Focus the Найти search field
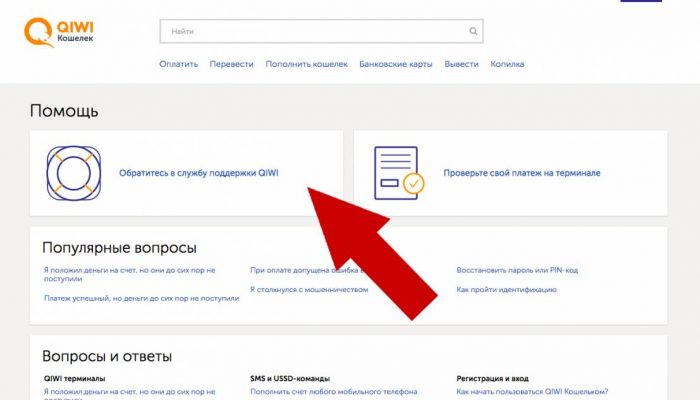 pyautogui.click(x=321, y=31)
